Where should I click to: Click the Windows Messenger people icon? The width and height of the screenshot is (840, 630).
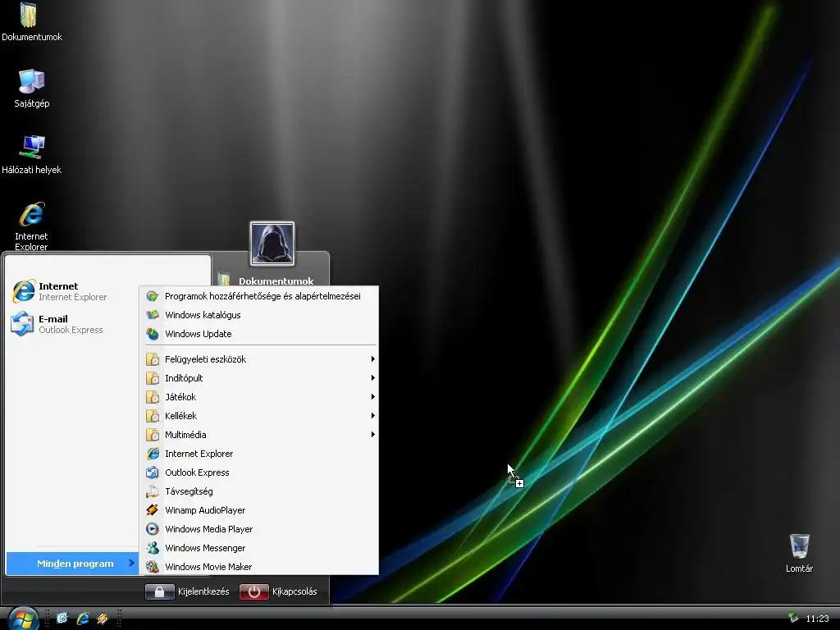point(153,548)
